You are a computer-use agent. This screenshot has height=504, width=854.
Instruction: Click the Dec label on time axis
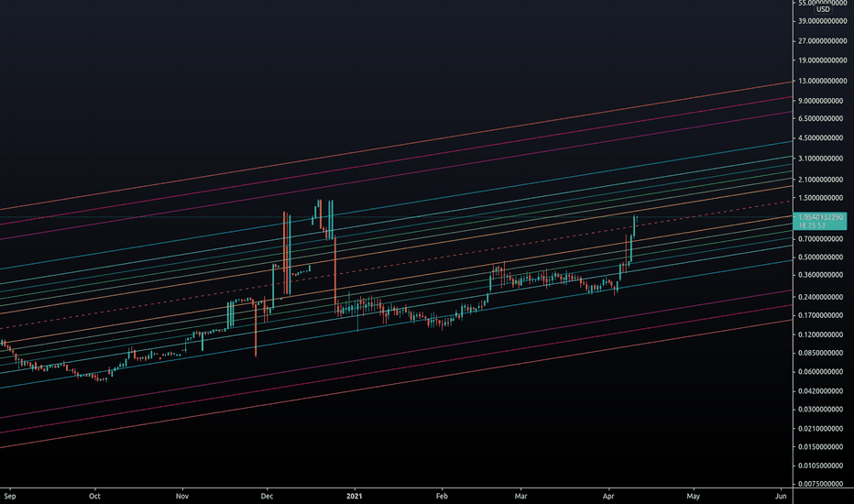click(267, 497)
